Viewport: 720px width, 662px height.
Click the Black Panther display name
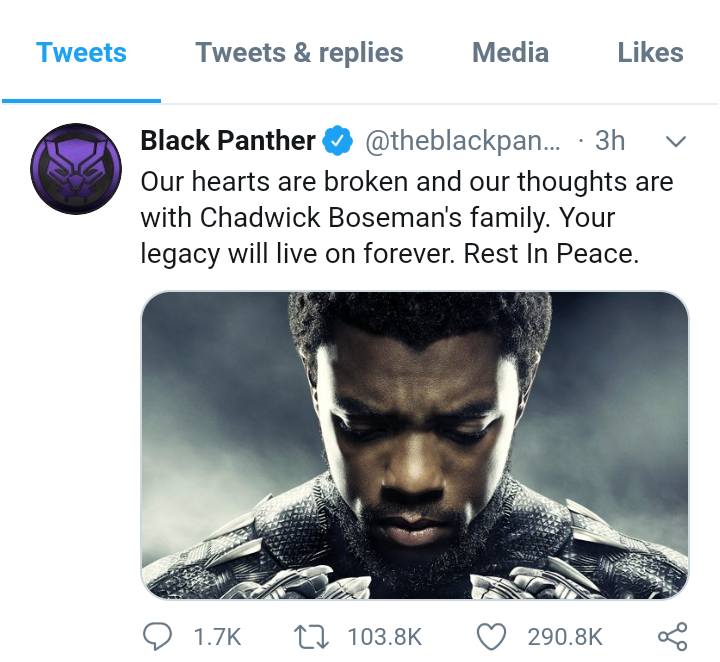pyautogui.click(x=228, y=141)
